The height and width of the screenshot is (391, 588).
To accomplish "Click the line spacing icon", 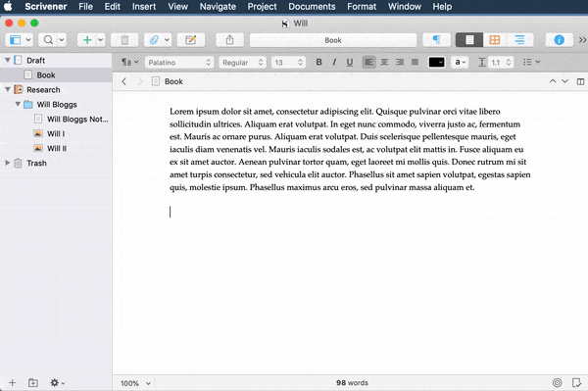I will pos(482,63).
